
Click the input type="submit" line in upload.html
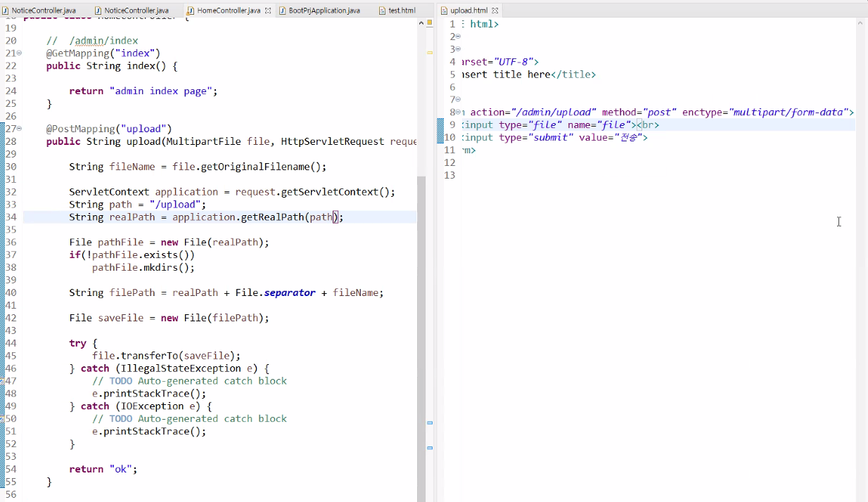554,138
